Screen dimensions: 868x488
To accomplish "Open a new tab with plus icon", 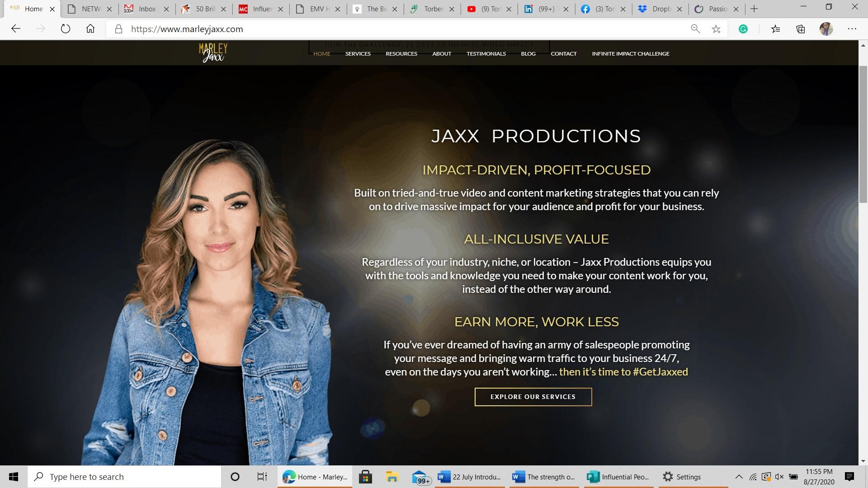I will tap(754, 9).
